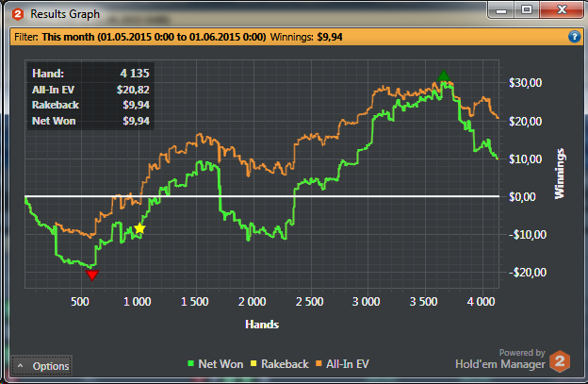Click the Results Graph window title
This screenshot has height=384, width=588.
coord(65,14)
